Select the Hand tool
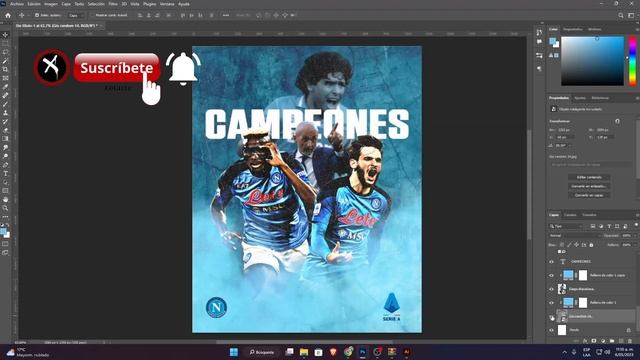 (x=5, y=200)
